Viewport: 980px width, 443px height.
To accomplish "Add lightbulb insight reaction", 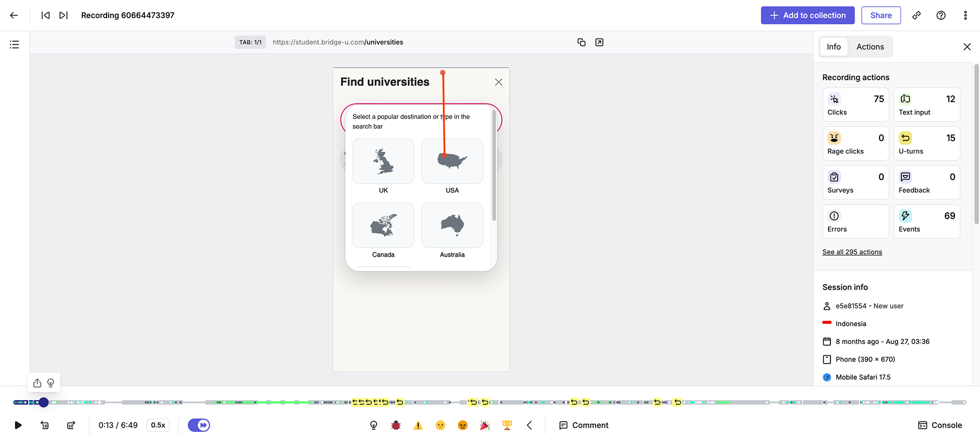I will click(x=374, y=425).
